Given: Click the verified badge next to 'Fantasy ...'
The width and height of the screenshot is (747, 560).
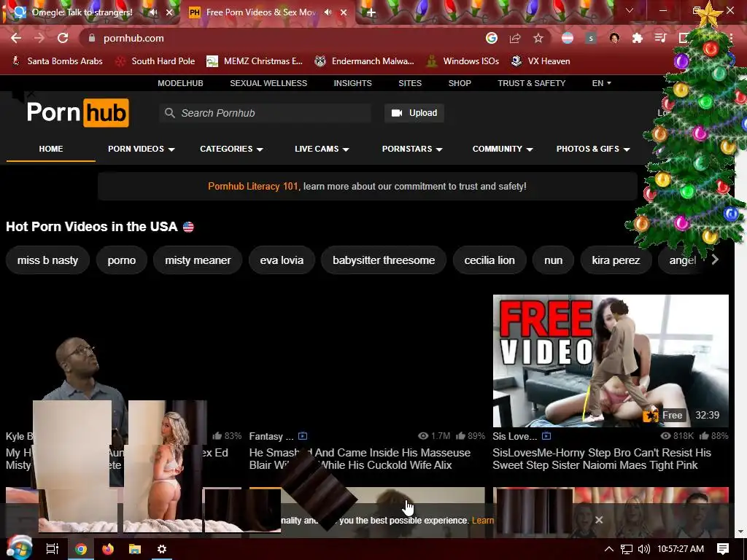Looking at the screenshot, I should click(303, 436).
